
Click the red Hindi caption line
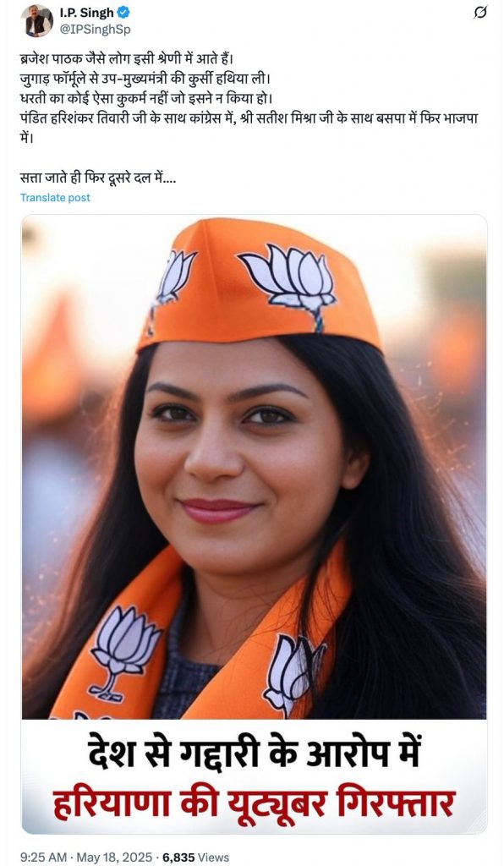tap(254, 803)
